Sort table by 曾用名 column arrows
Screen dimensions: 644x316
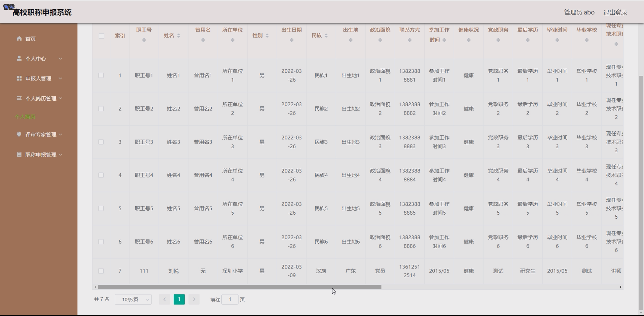point(203,40)
